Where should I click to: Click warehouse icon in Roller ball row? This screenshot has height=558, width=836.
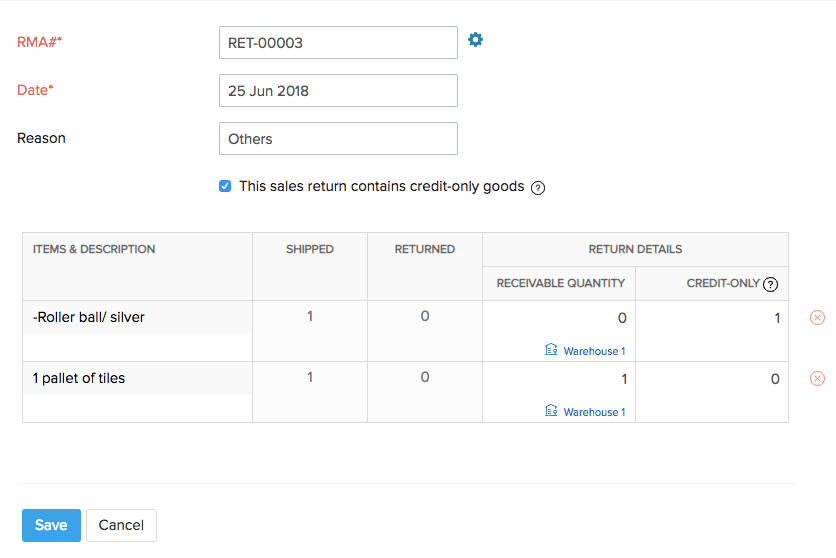551,351
